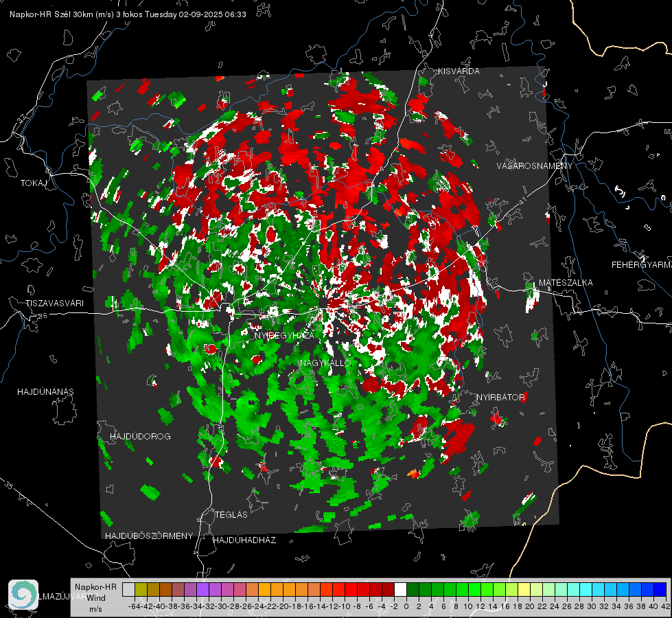Viewport: 672px width, 618px height.
Task: Click the swirl weather logo icon
Action: (23, 595)
